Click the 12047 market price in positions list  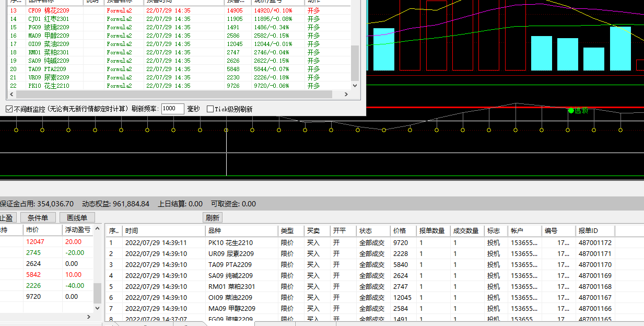(x=35, y=242)
